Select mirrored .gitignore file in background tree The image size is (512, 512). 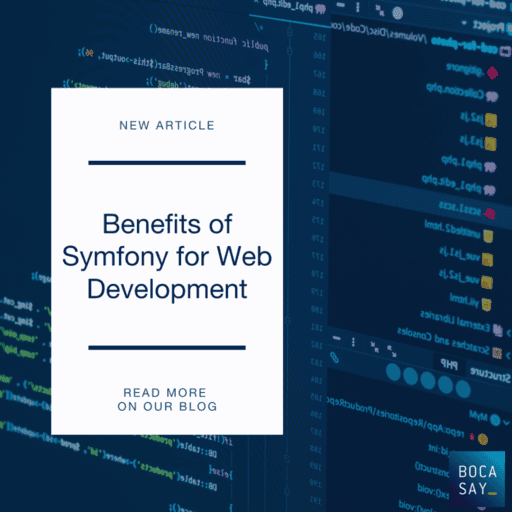click(x=472, y=70)
